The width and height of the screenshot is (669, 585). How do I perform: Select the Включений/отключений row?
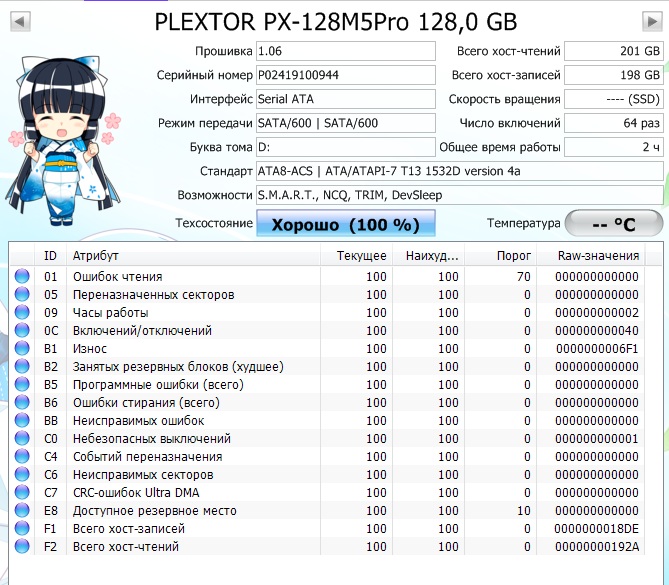pos(327,330)
